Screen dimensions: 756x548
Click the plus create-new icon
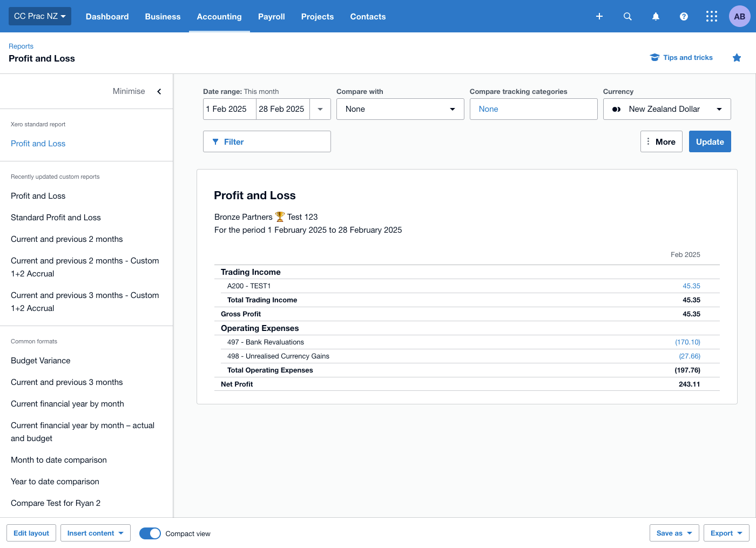point(599,16)
